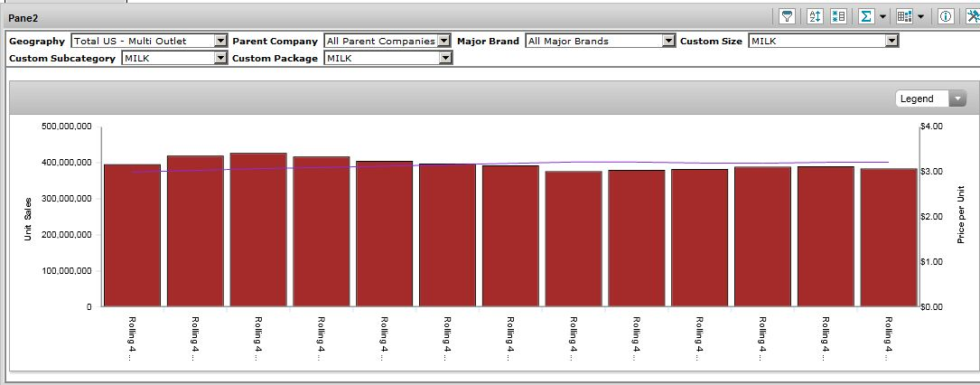
Task: Expand the Custom Subcategory dropdown
Action: coord(220,58)
